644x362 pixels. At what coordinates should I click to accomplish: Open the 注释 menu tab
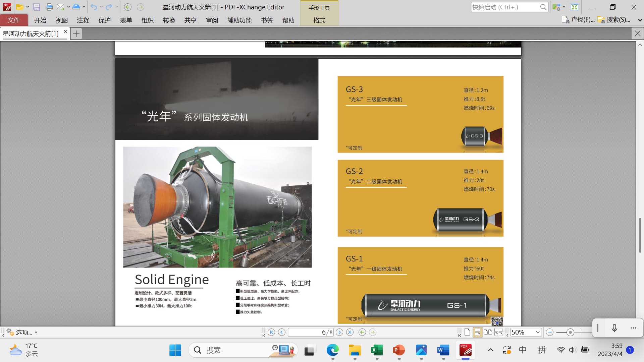[x=83, y=20]
